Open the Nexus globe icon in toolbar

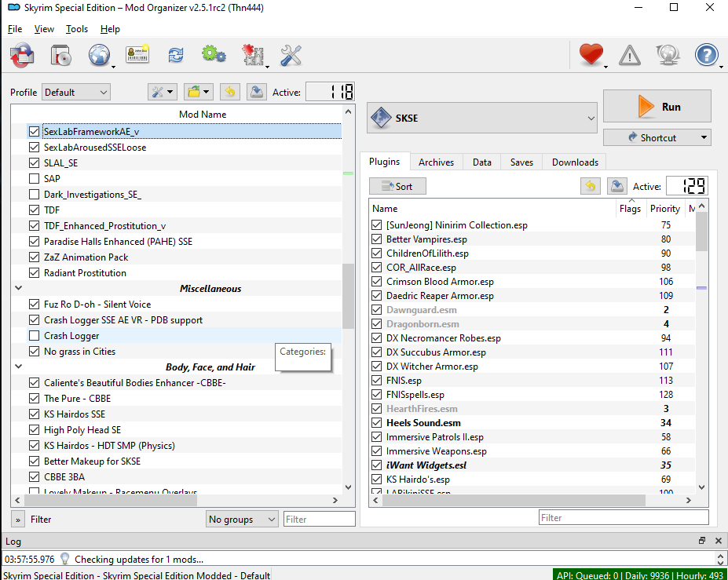[x=99, y=56]
